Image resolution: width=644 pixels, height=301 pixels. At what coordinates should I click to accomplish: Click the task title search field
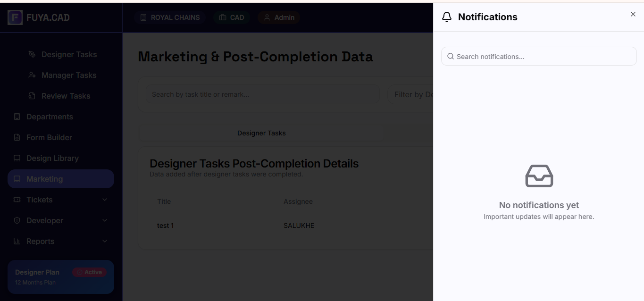click(x=262, y=94)
